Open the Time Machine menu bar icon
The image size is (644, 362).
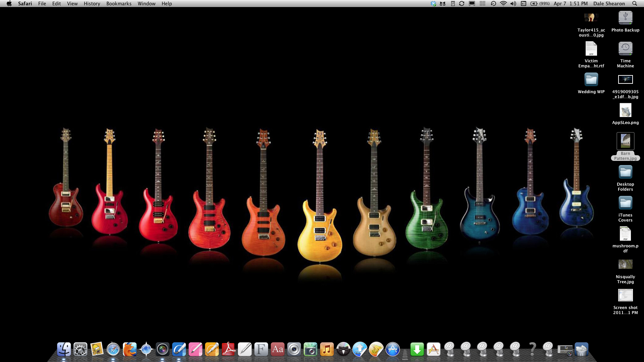[x=493, y=3]
